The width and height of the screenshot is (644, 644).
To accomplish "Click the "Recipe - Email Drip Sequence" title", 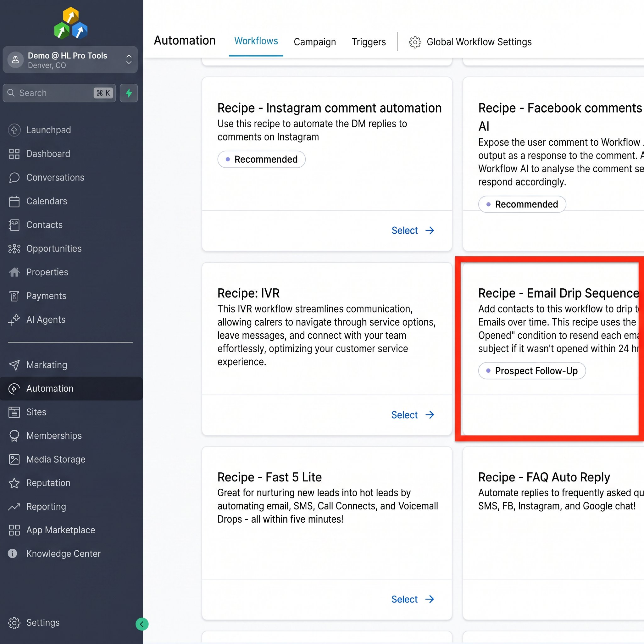I will (559, 293).
